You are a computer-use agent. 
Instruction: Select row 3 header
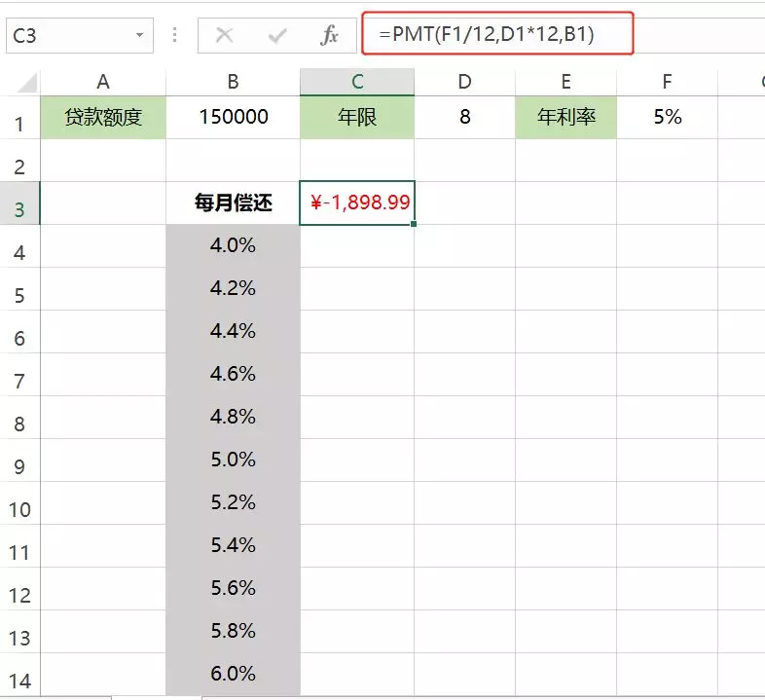[x=19, y=203]
